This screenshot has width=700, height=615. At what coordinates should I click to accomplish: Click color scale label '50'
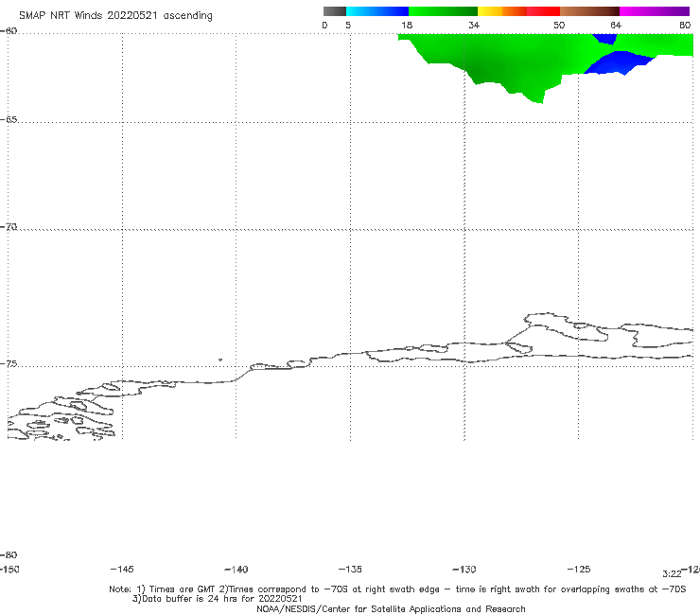pyautogui.click(x=559, y=25)
